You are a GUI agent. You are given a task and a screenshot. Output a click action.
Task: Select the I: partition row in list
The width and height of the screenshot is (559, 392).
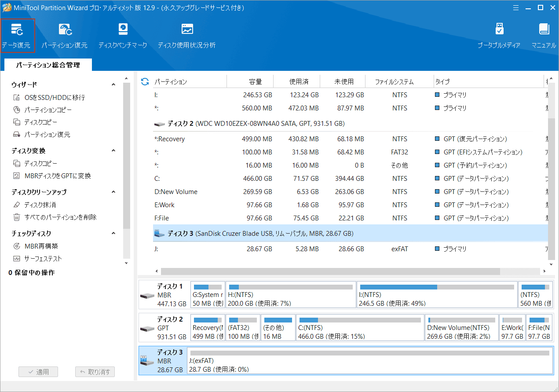[x=351, y=95]
